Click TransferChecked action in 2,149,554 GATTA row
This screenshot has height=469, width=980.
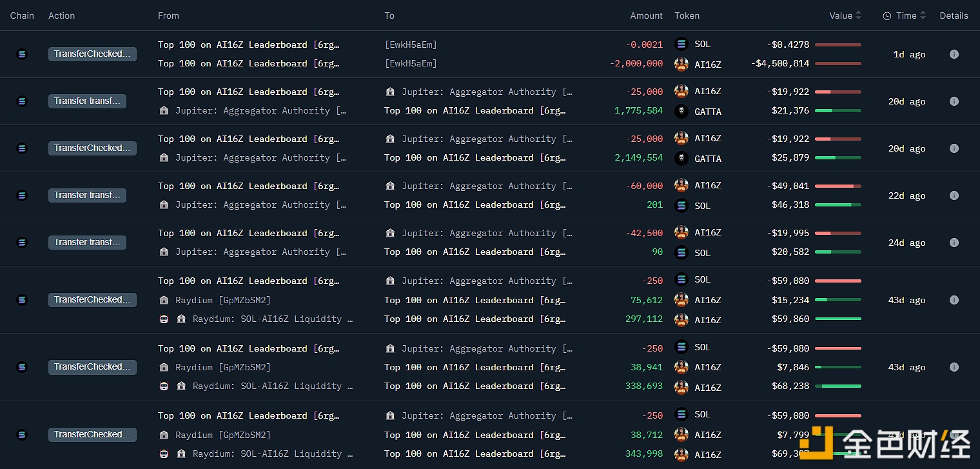pos(92,148)
